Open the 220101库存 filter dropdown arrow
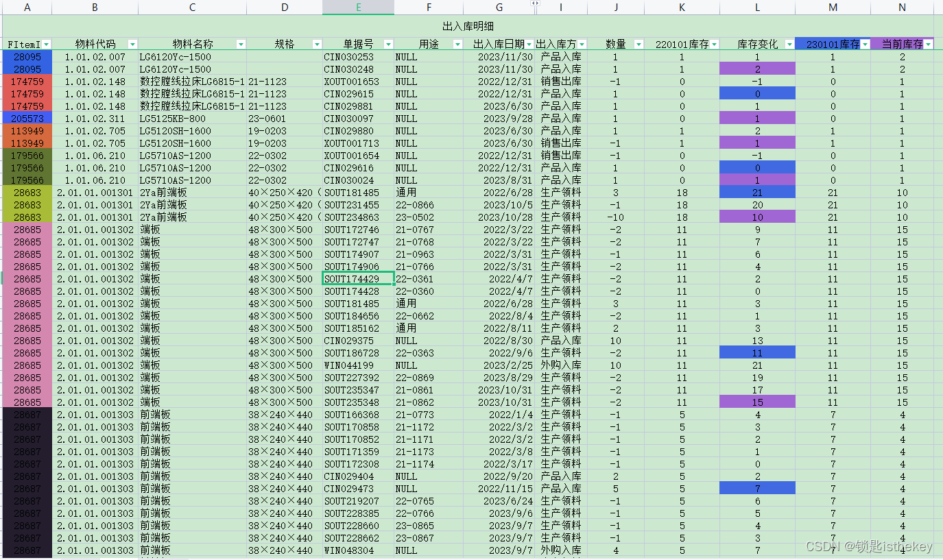This screenshot has height=560, width=943. (x=714, y=44)
